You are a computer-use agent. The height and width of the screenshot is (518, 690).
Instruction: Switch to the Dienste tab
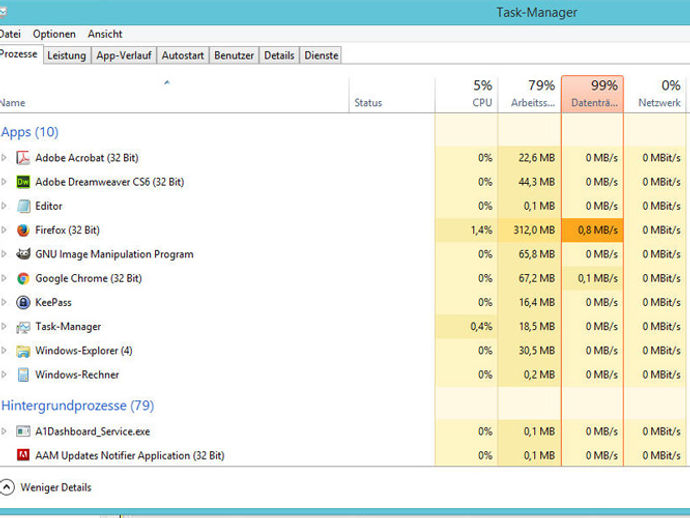321,55
